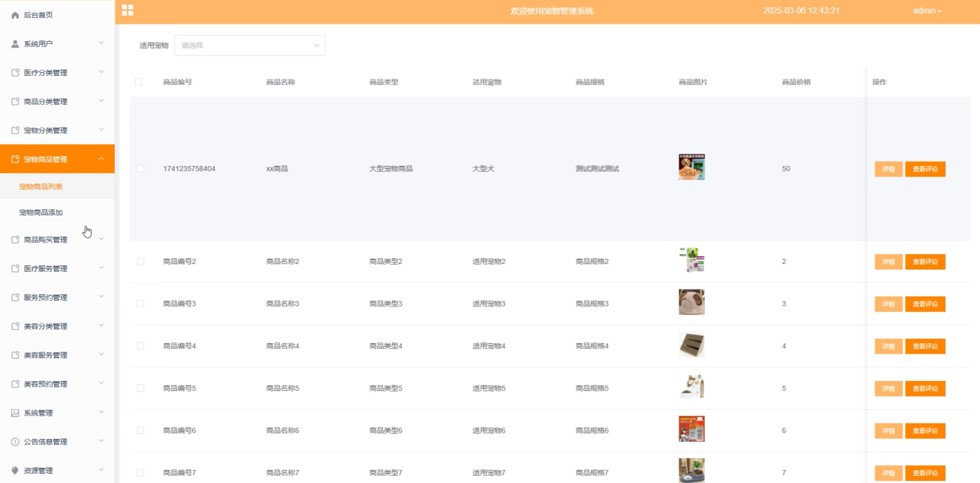Click the icon beside 商品分类管理
The image size is (980, 483).
[15, 101]
